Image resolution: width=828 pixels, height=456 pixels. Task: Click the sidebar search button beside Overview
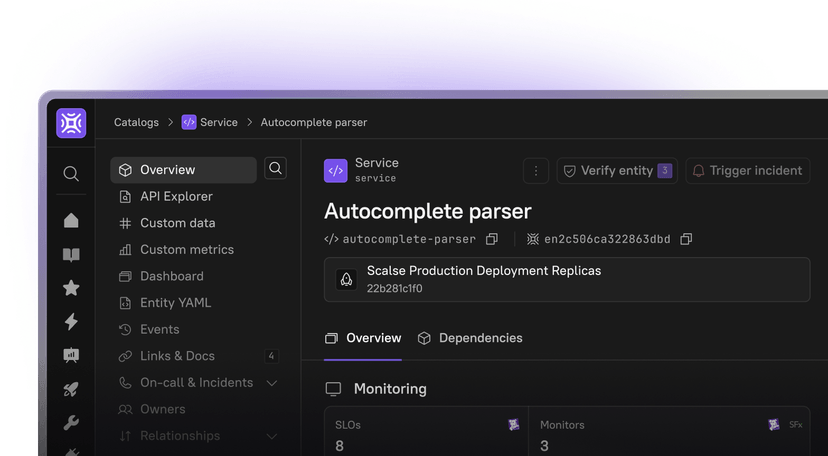275,168
